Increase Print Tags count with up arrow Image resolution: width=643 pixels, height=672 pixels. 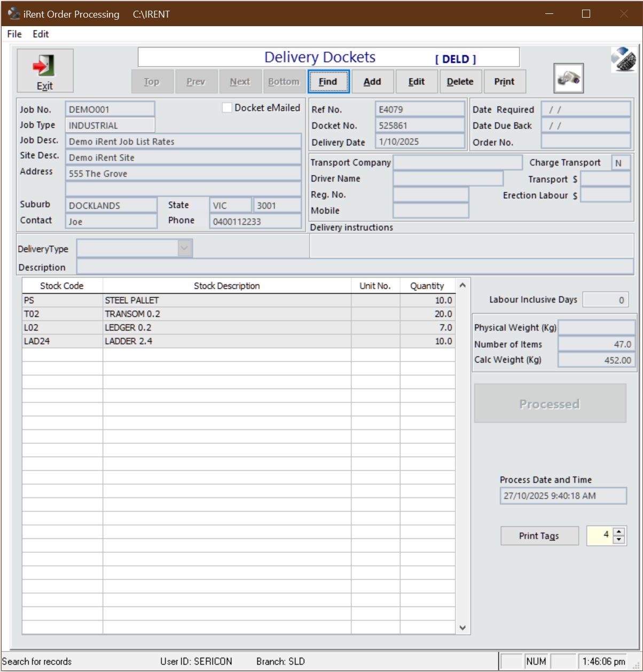click(619, 532)
